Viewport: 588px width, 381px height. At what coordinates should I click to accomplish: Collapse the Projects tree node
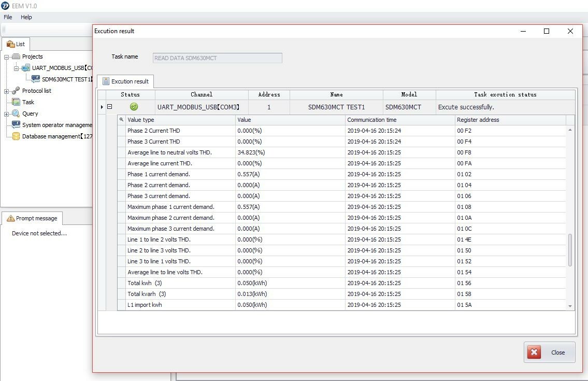click(x=7, y=57)
